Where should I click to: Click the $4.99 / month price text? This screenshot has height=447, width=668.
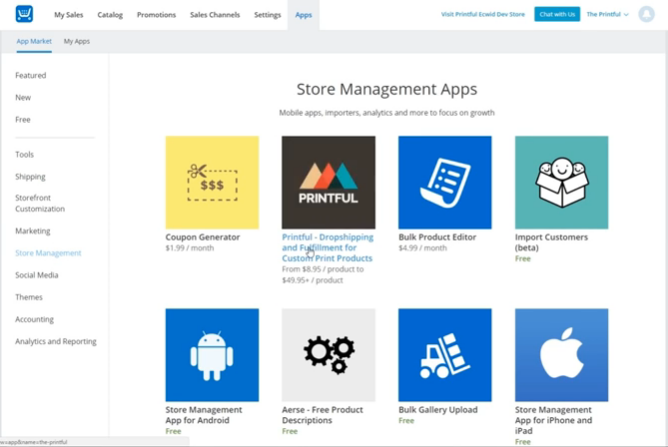pos(423,248)
